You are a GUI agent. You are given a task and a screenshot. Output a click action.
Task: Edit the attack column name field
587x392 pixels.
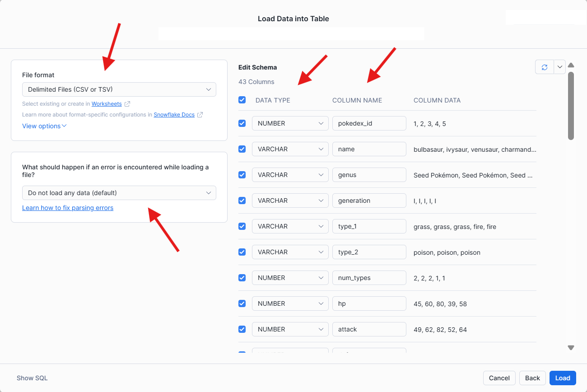(x=369, y=329)
